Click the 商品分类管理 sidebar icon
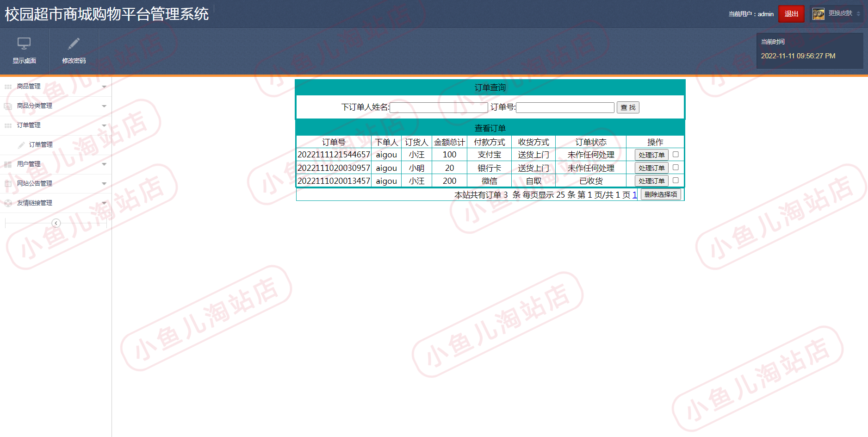Image resolution: width=868 pixels, height=437 pixels. coord(8,106)
